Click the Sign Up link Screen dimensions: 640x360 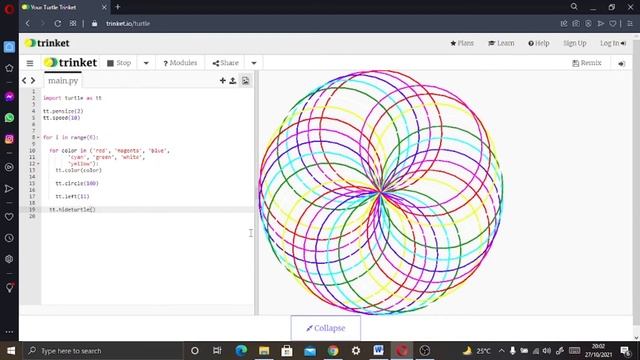575,43
